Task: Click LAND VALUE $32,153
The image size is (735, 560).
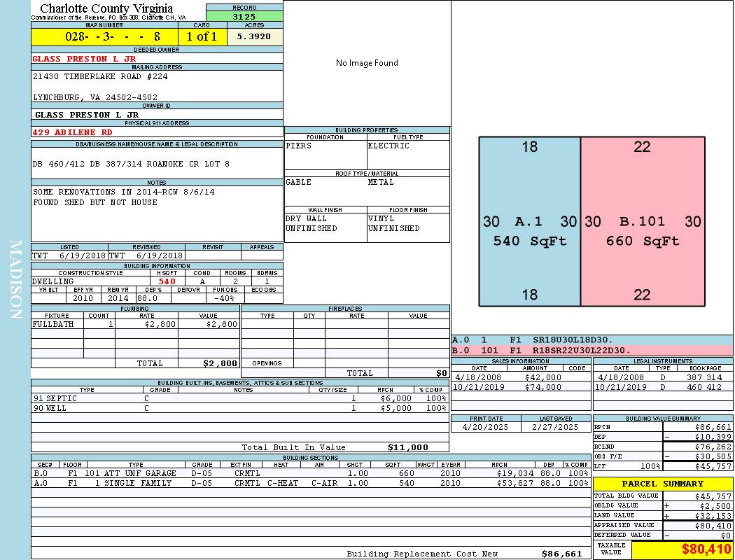Action: pyautogui.click(x=713, y=516)
